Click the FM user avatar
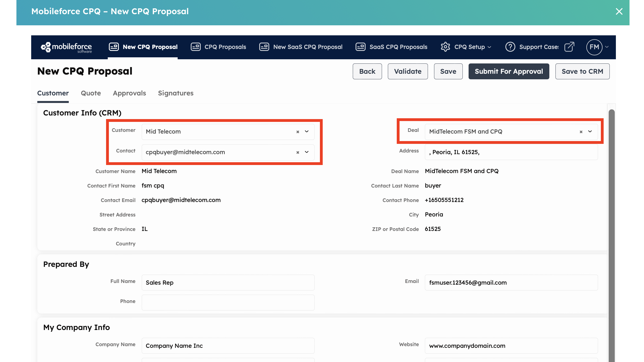 594,47
